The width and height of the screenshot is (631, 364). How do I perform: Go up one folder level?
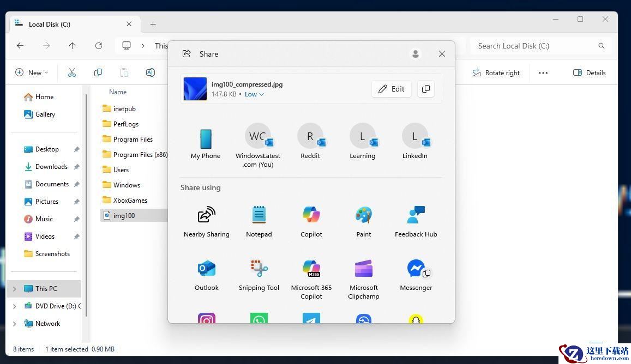[72, 46]
